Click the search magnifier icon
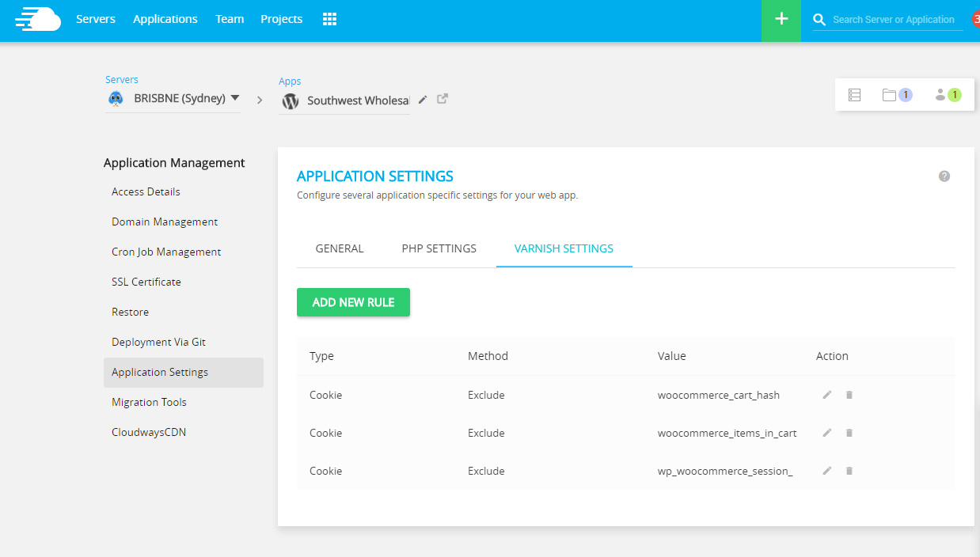 point(819,19)
